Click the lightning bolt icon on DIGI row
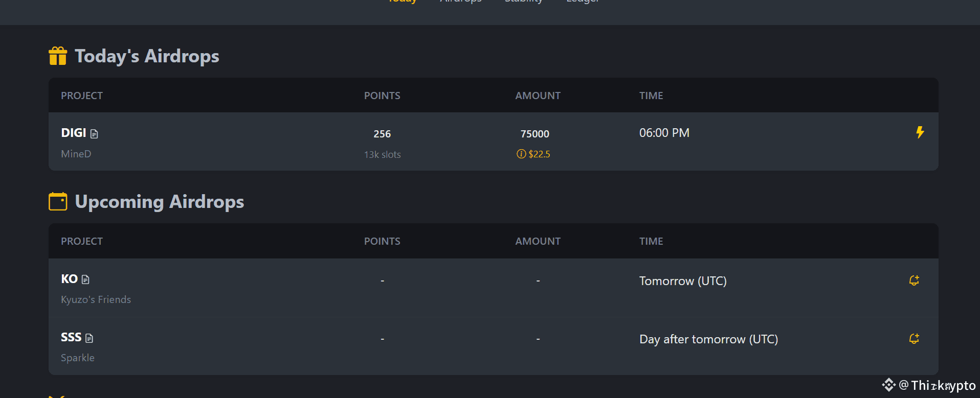The image size is (980, 398). tap(920, 132)
